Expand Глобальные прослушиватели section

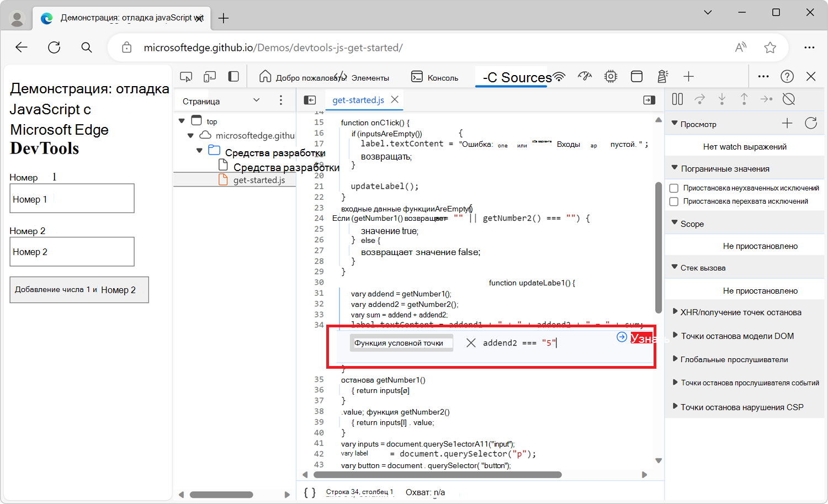(x=675, y=359)
